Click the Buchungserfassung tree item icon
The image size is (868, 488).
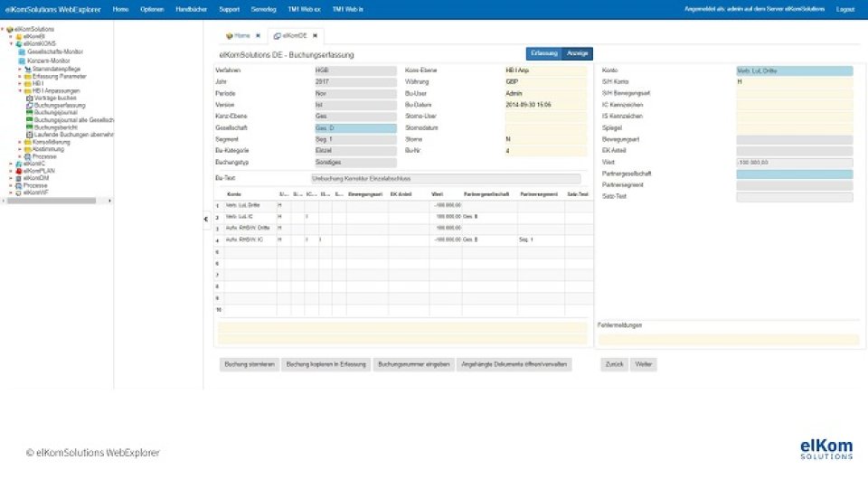tap(29, 105)
